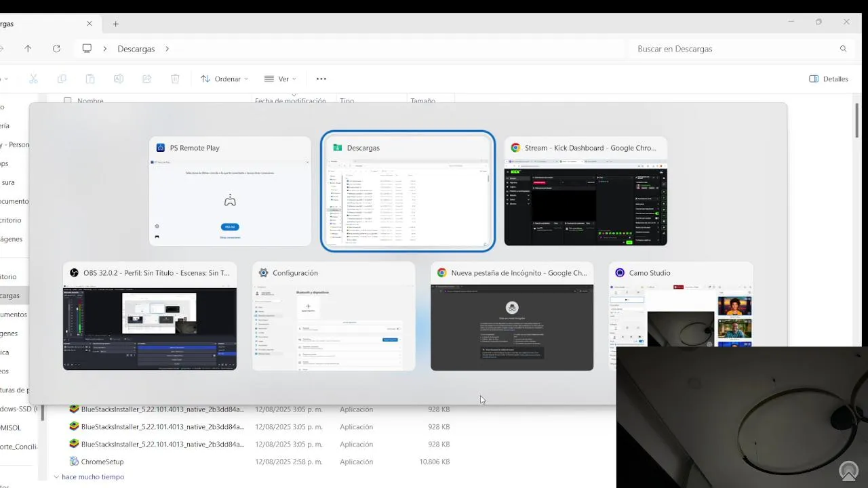Image resolution: width=868 pixels, height=488 pixels.
Task: Click the Explorer vertical scrollbar thumb
Action: click(x=857, y=119)
